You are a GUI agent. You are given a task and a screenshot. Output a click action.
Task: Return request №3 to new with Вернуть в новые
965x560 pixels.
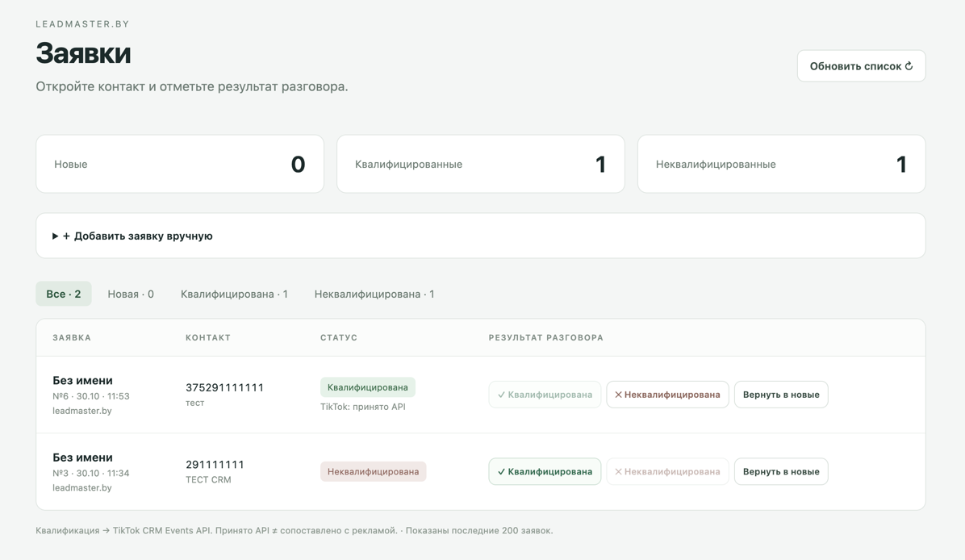tap(781, 471)
